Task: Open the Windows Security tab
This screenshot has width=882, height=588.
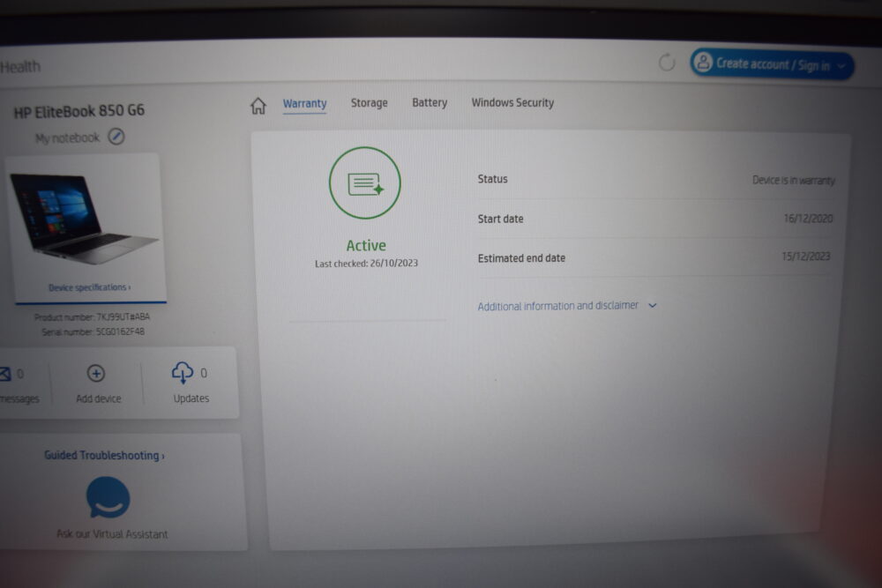Action: [512, 103]
